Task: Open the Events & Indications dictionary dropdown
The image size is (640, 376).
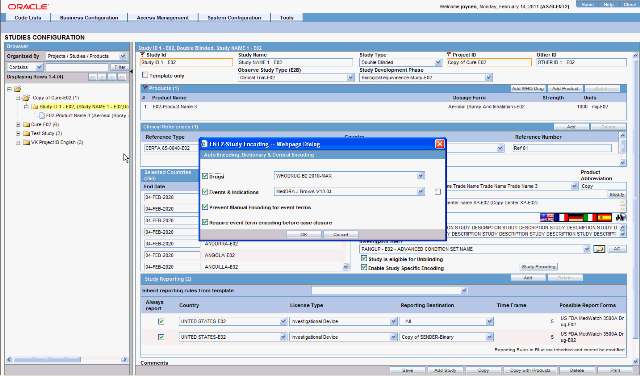Action: pos(420,191)
